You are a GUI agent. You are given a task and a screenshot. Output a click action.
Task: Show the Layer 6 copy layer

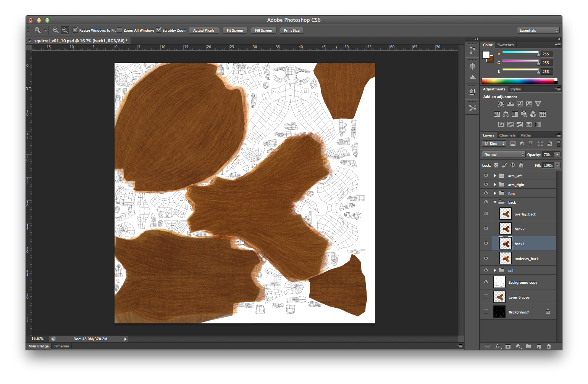(x=486, y=297)
